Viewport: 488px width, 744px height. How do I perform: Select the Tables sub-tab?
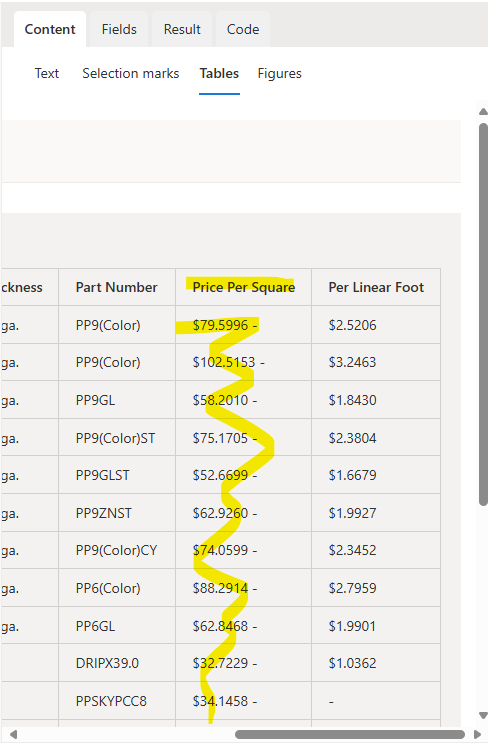coord(219,74)
